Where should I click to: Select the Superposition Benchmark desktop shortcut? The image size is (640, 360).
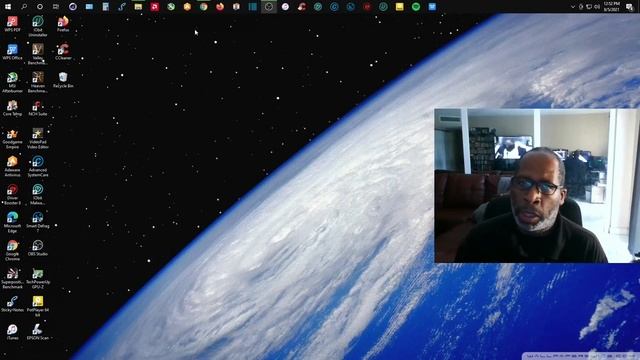point(12,278)
